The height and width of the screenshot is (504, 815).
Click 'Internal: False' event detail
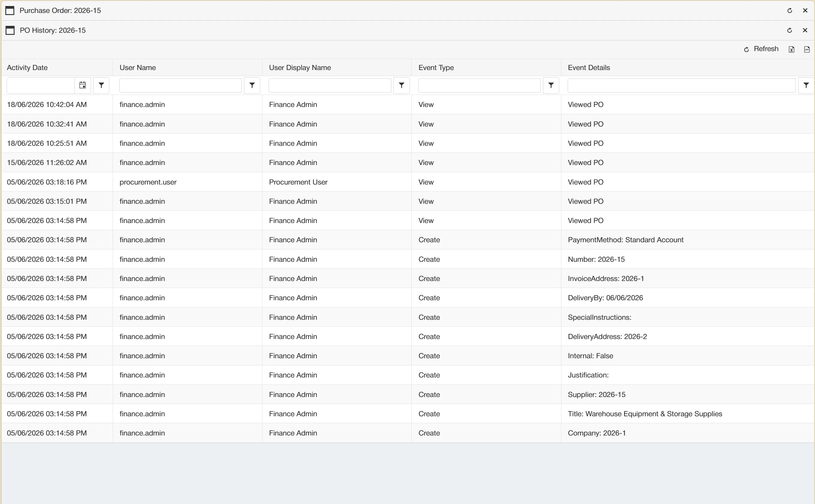click(590, 356)
